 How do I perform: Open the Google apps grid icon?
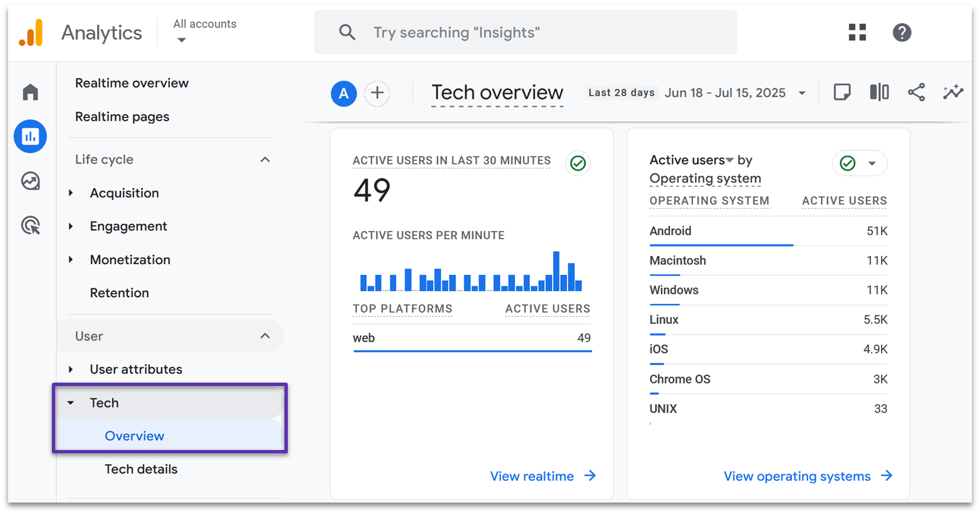[x=857, y=32]
